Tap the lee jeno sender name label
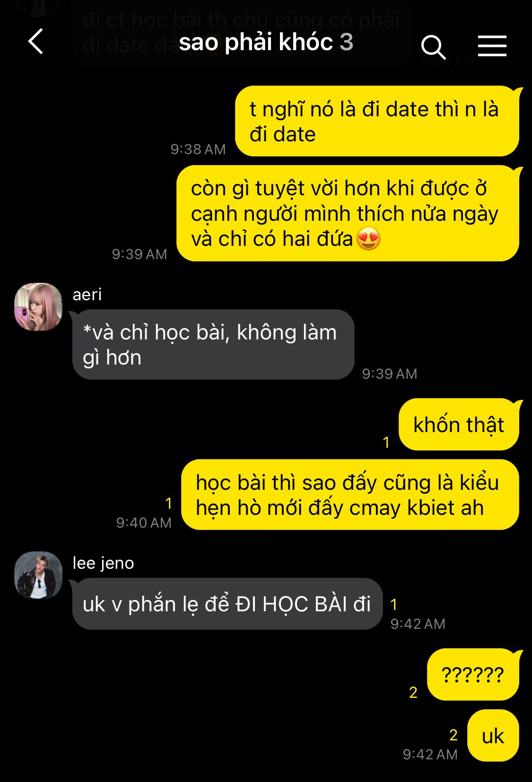This screenshot has height=782, width=532. coord(103,563)
